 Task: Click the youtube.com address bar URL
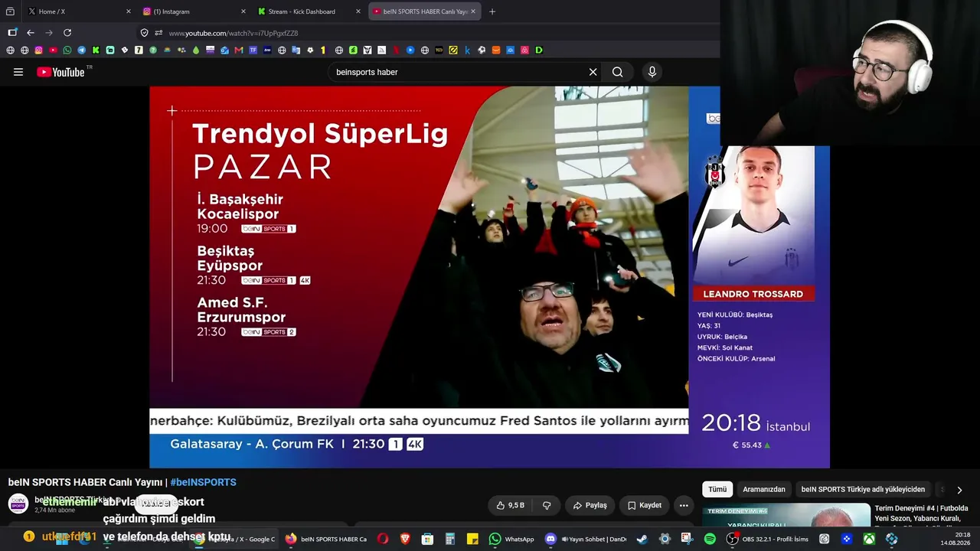click(x=234, y=33)
